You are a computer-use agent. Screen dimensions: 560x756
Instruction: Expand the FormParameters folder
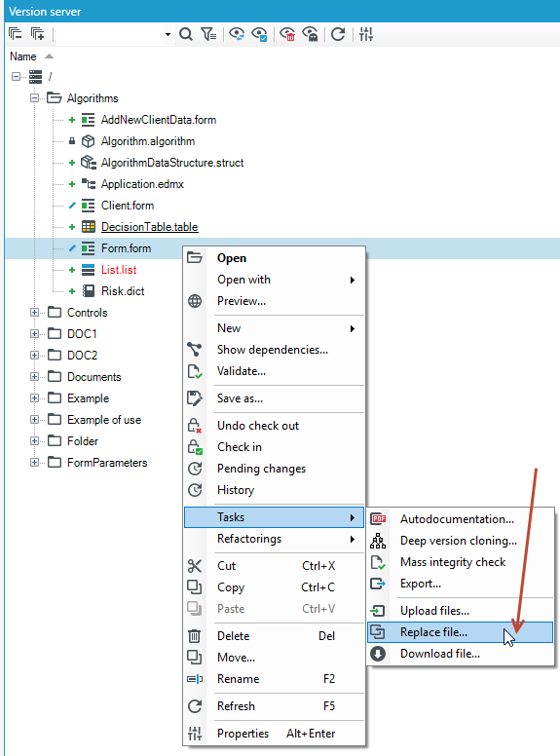(34, 463)
